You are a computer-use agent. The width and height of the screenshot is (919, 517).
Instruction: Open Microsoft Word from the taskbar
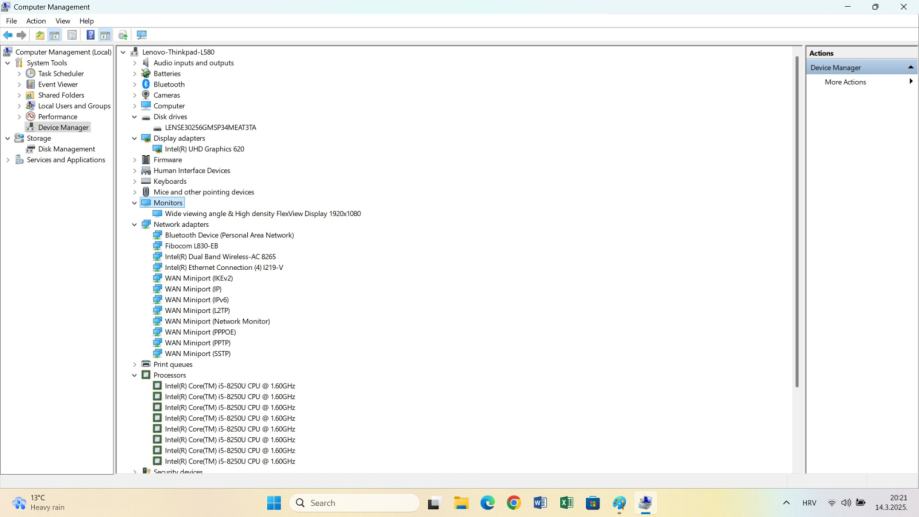tap(540, 503)
